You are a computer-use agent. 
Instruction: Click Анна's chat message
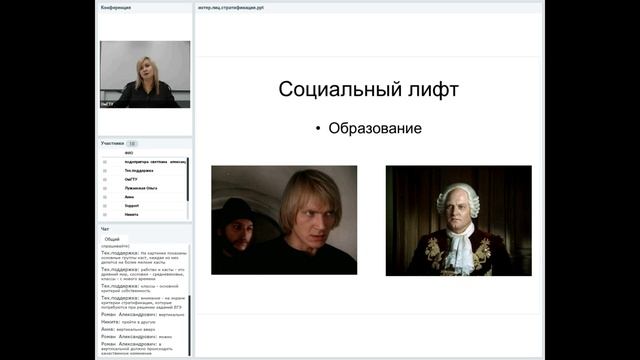click(128, 329)
